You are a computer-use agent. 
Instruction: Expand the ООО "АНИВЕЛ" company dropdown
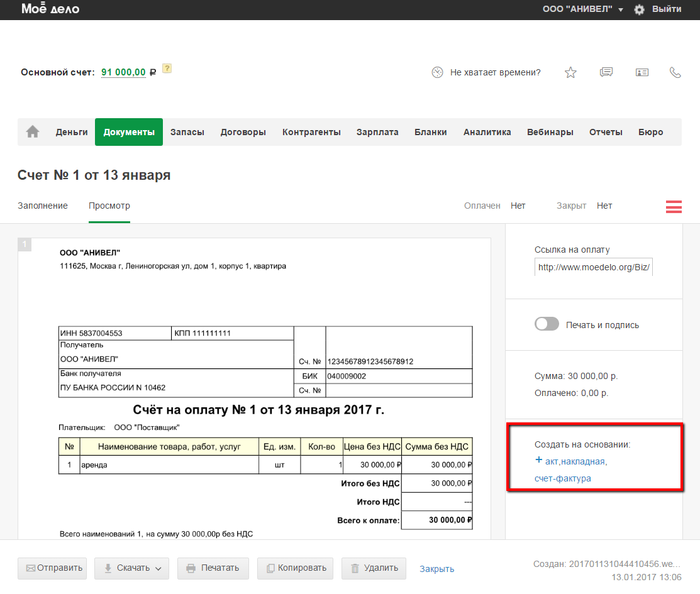pyautogui.click(x=582, y=9)
